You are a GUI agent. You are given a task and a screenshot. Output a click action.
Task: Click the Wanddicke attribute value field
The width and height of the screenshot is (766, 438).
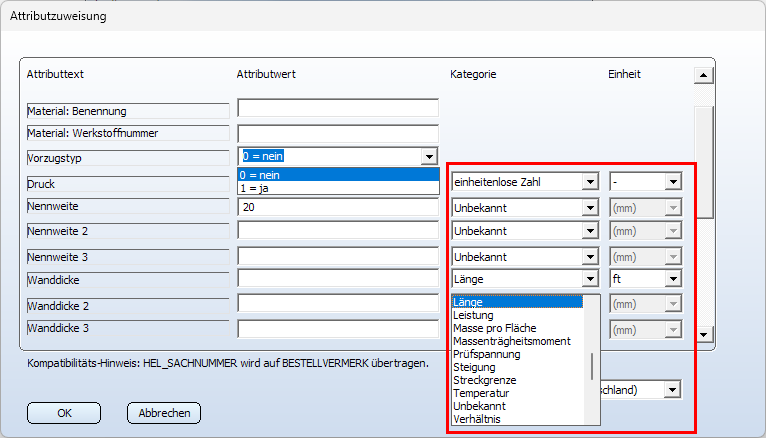(x=338, y=279)
